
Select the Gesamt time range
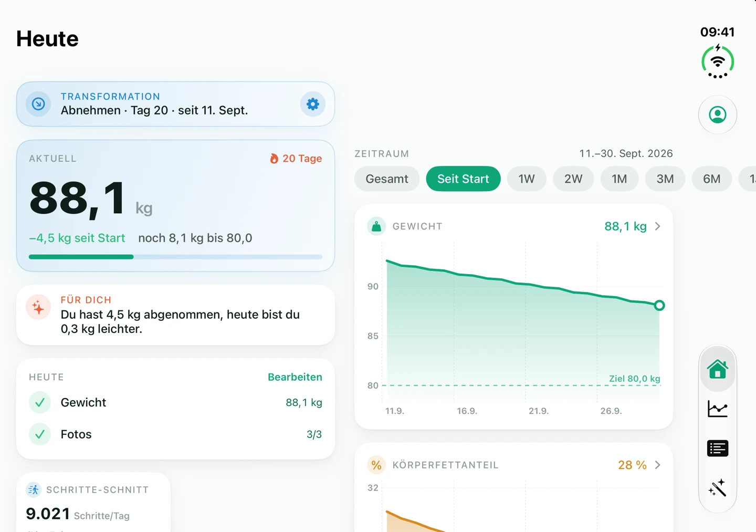(387, 179)
